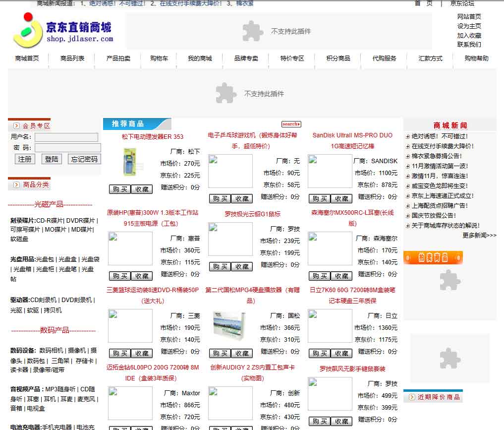Open the 迈拓金钻6L00PO 200G product link
This screenshot has width=504, height=430.
coord(152,373)
